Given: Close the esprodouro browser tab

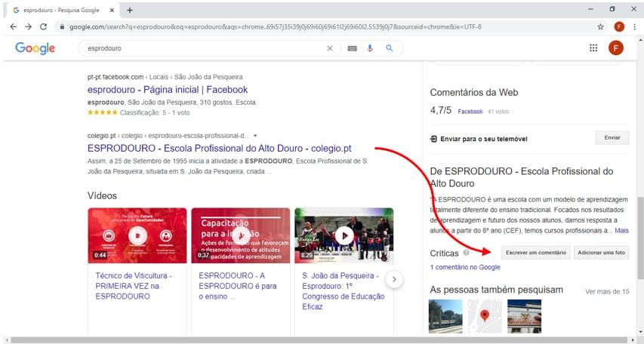Looking at the screenshot, I should point(112,11).
